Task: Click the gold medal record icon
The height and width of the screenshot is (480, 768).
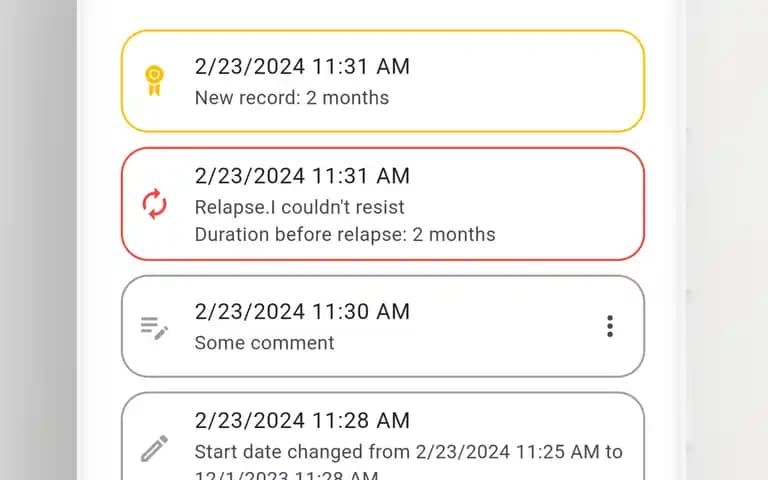Action: pyautogui.click(x=154, y=81)
